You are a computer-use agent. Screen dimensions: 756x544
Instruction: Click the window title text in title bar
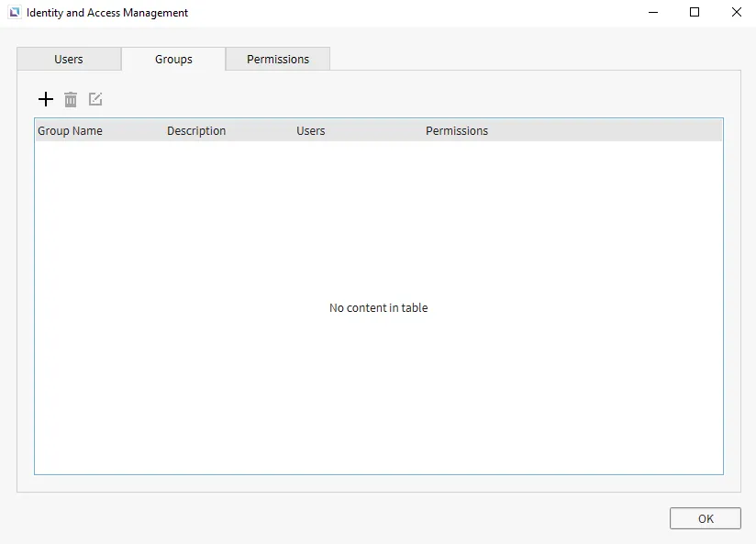(x=107, y=13)
